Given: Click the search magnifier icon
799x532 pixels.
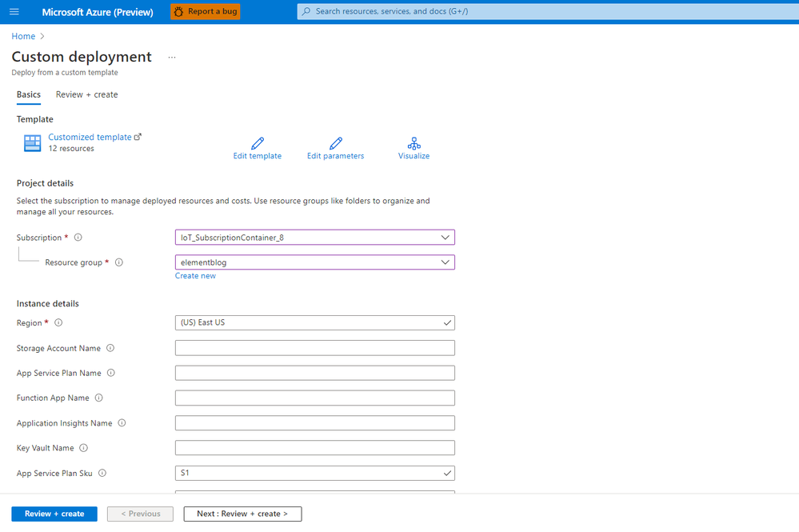Looking at the screenshot, I should point(306,11).
